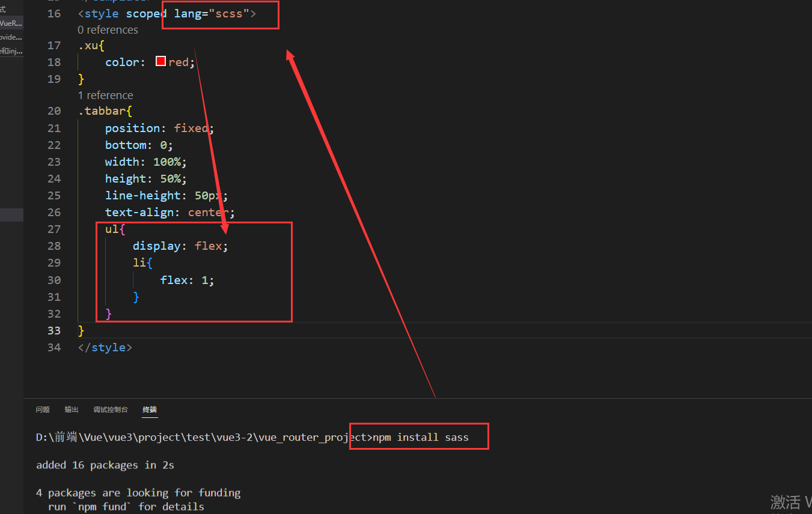Select the 终端 (Terminal) panel tab
Image resolution: width=812 pixels, height=514 pixels.
click(x=150, y=410)
